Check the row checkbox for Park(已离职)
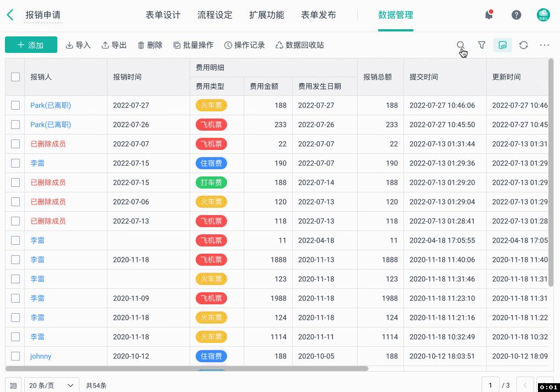 [x=15, y=105]
